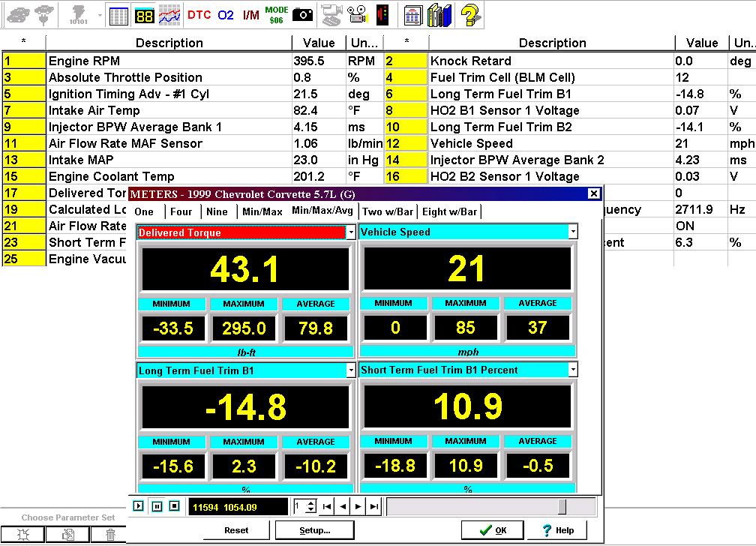
Task: Open the line graph view icon
Action: [x=169, y=14]
